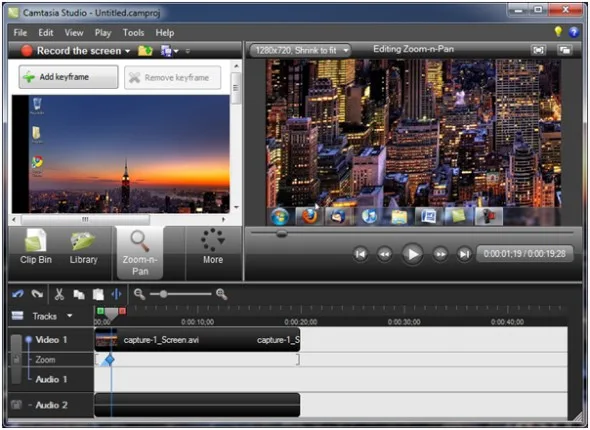The image size is (590, 430).
Task: Undo the last action with the undo arrow
Action: tap(18, 294)
